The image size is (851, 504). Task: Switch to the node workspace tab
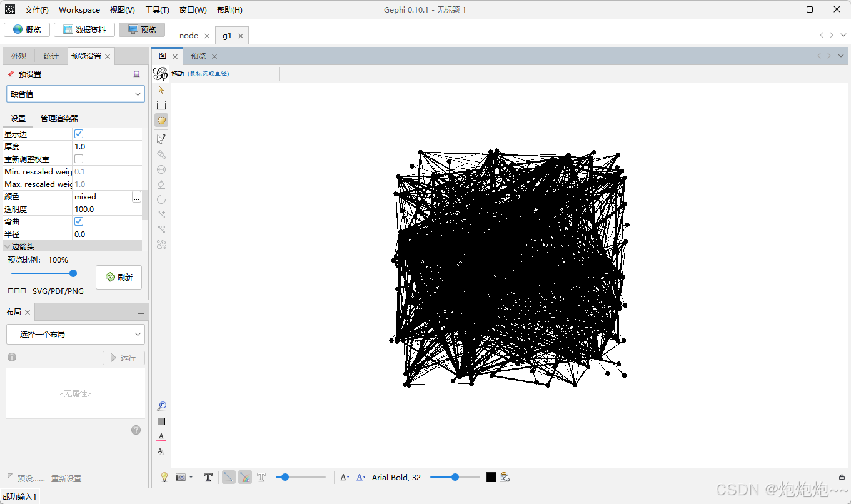pyautogui.click(x=189, y=36)
